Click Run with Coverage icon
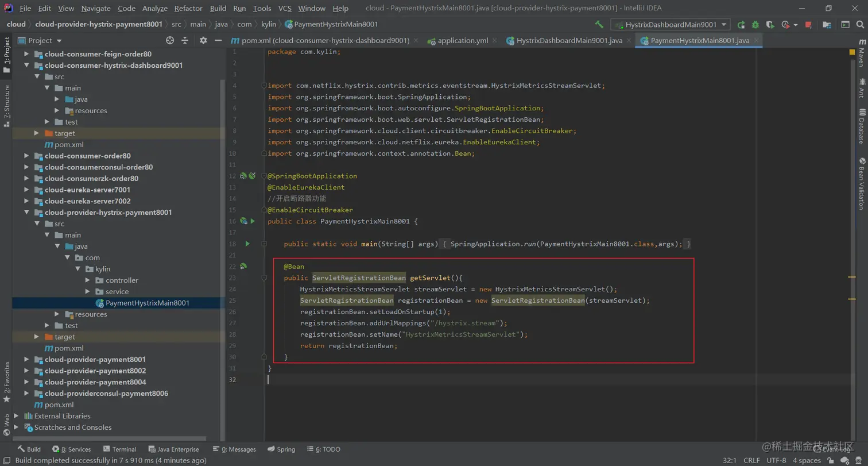Image resolution: width=868 pixels, height=466 pixels. pyautogui.click(x=770, y=25)
